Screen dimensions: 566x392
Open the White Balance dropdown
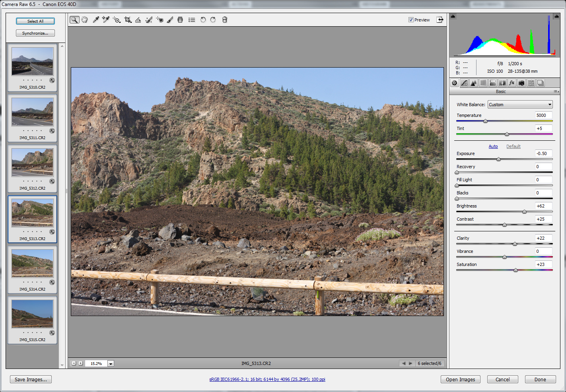(x=520, y=105)
